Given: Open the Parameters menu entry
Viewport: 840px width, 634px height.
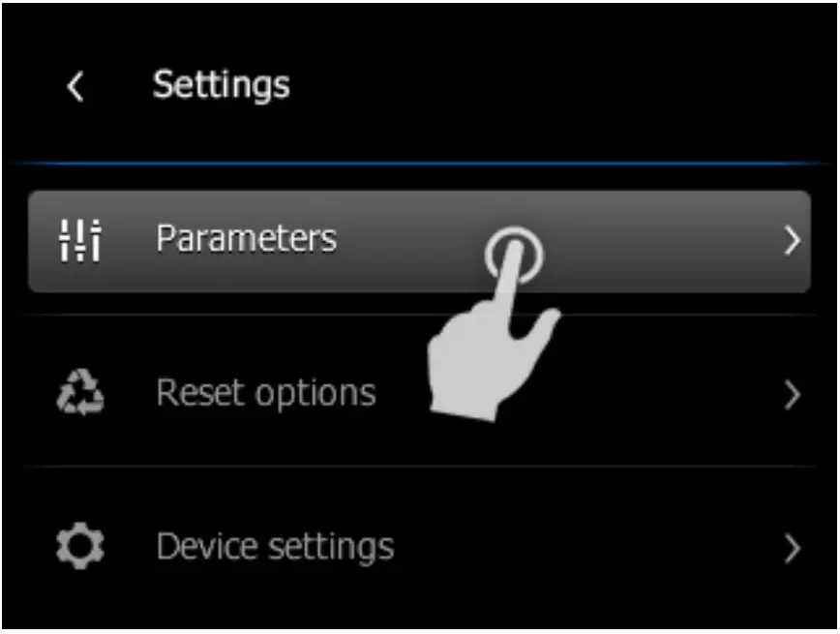Looking at the screenshot, I should pos(246,239).
